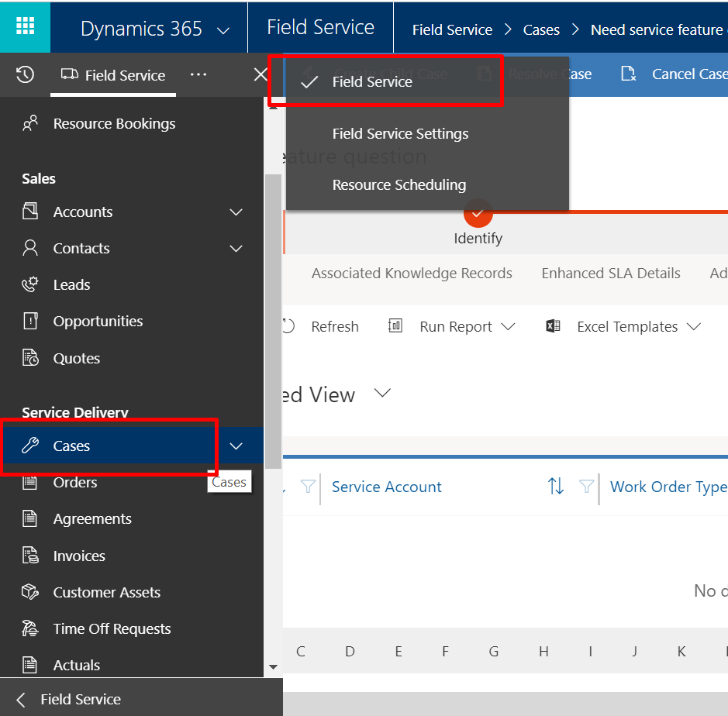Open the app launcher waffle icon

coord(25,26)
